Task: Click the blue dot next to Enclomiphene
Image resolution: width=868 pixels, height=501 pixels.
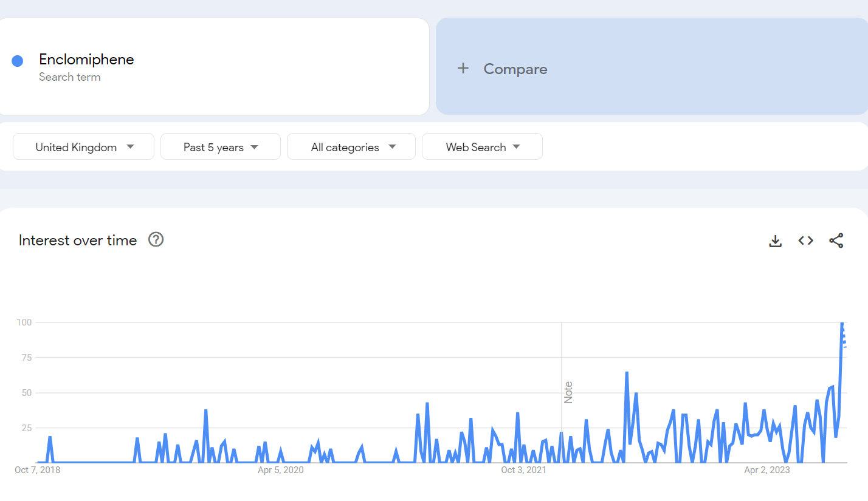Action: [x=17, y=61]
